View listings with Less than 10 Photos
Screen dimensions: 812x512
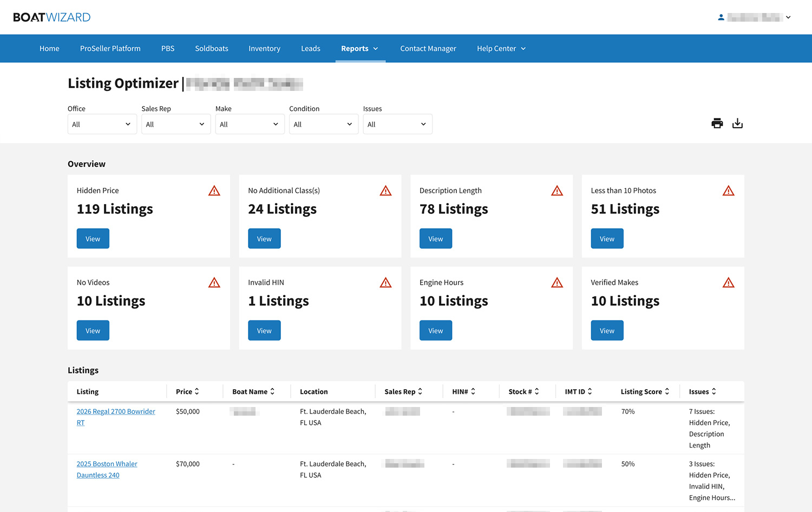coord(607,239)
